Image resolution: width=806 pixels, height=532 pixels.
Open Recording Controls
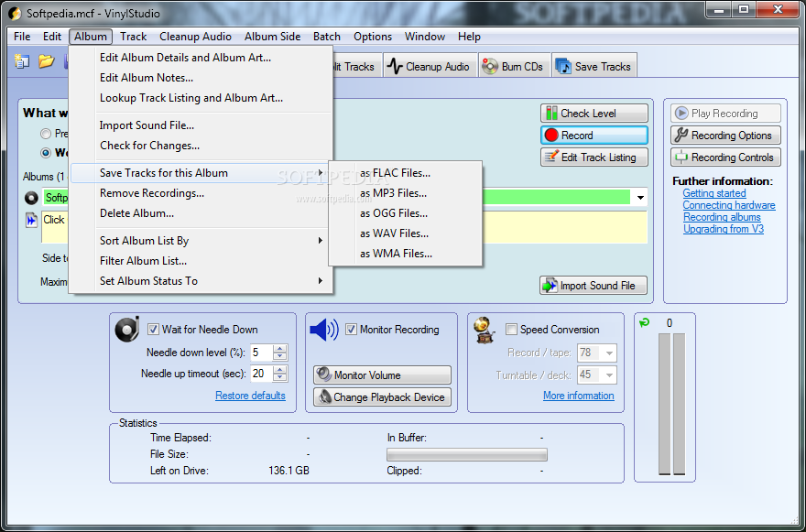pyautogui.click(x=725, y=157)
